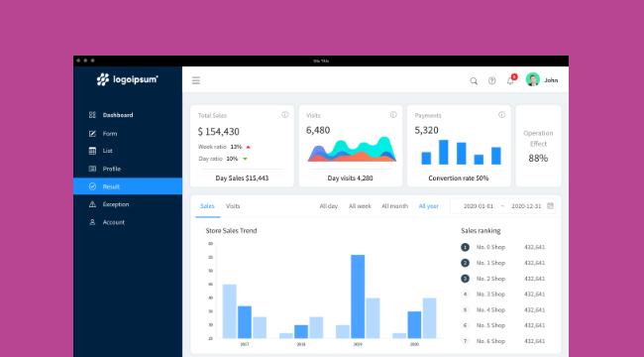Open the hamburger menu icon
This screenshot has width=644, height=357.
pyautogui.click(x=196, y=80)
